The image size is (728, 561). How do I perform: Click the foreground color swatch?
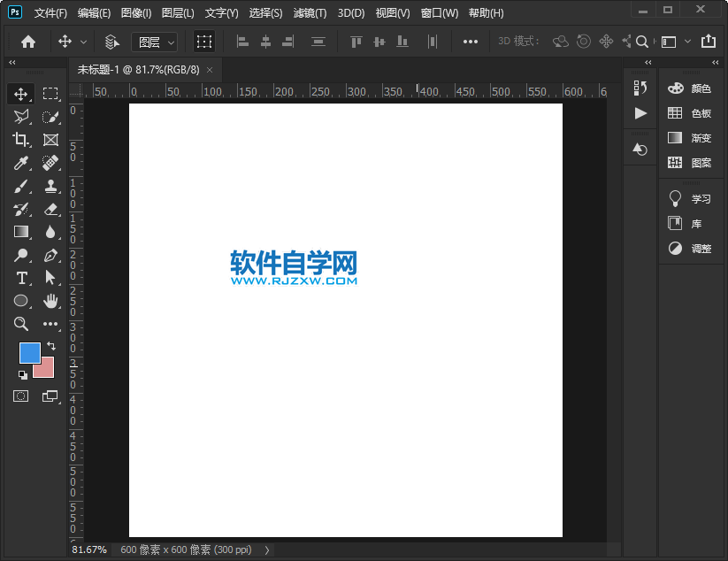coord(28,353)
